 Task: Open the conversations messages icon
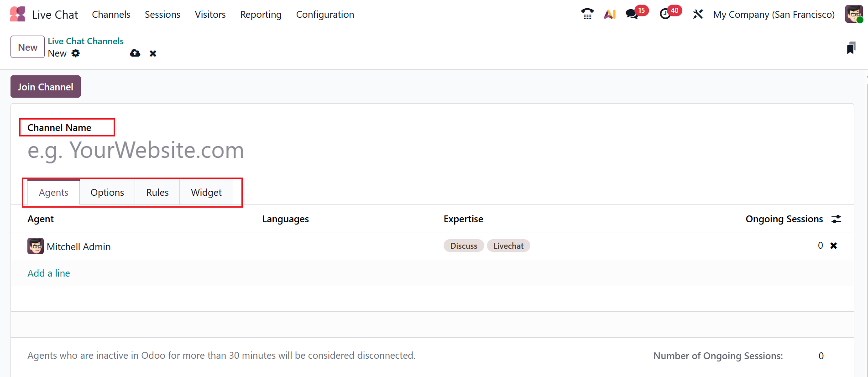632,14
